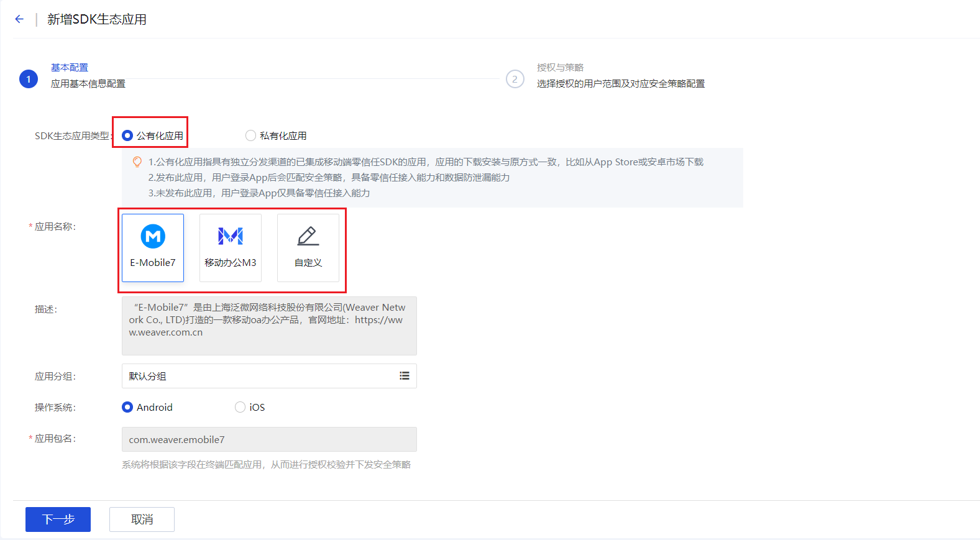
Task: Click the 描述 description text area
Action: [x=269, y=326]
